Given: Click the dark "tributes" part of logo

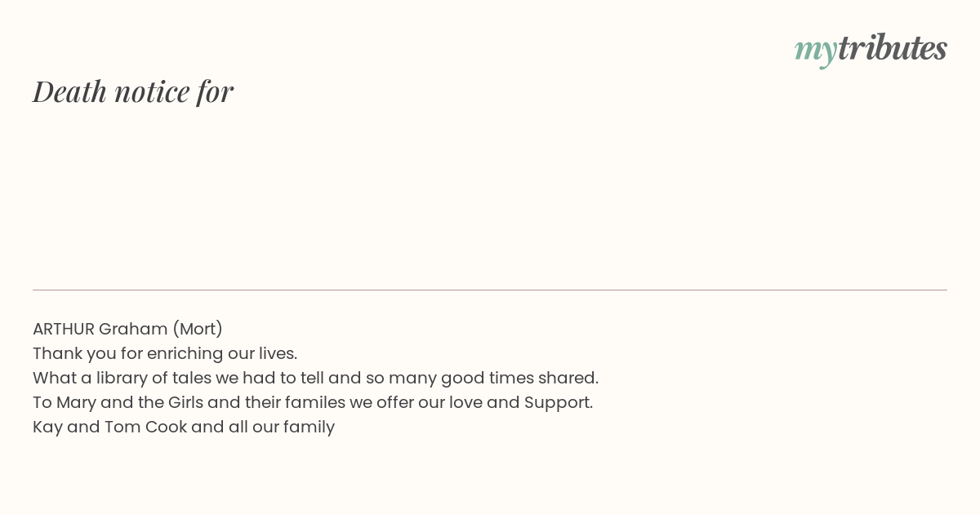Looking at the screenshot, I should coord(893,47).
